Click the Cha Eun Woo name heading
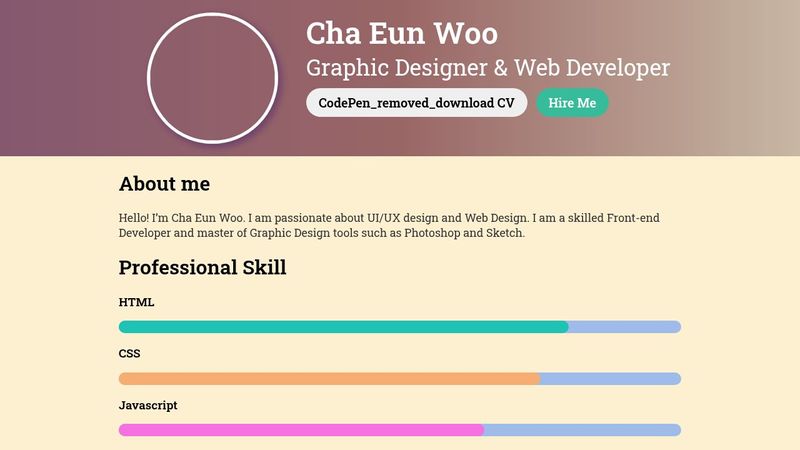 coord(402,34)
